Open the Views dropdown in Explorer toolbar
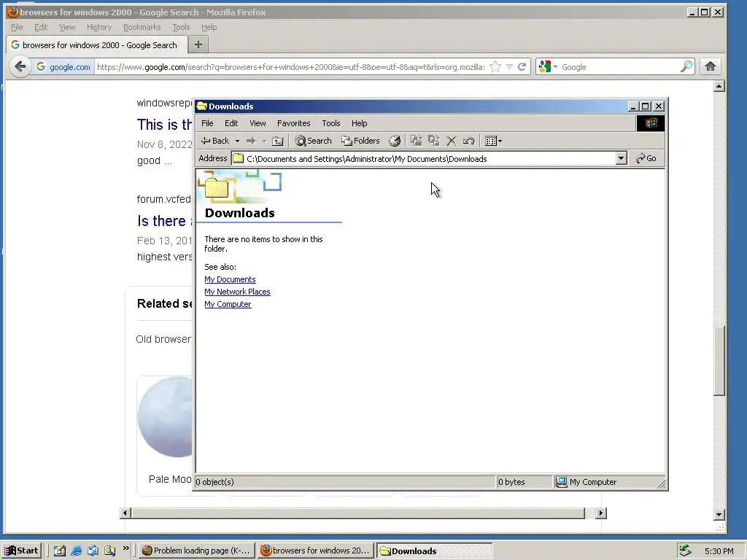The width and height of the screenshot is (747, 560). pos(493,141)
